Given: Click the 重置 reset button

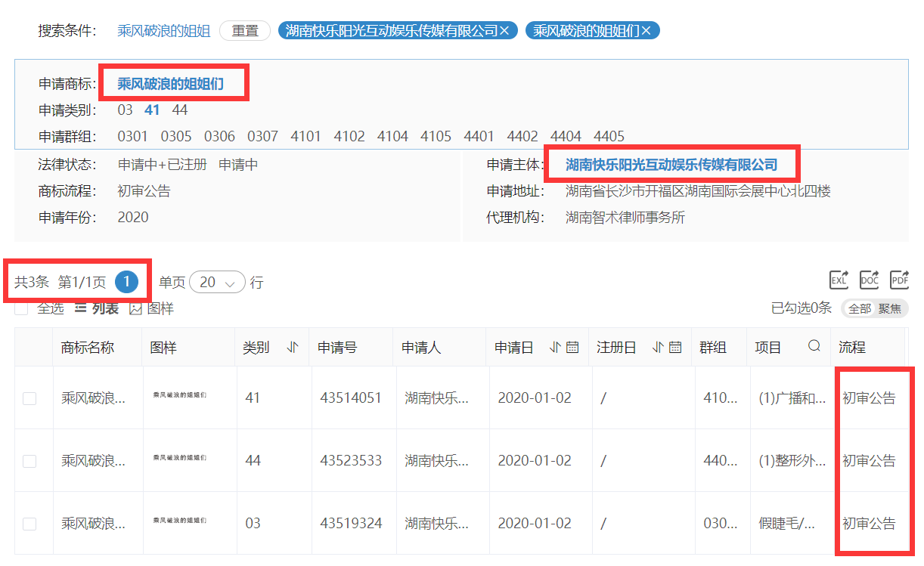Looking at the screenshot, I should (x=245, y=31).
